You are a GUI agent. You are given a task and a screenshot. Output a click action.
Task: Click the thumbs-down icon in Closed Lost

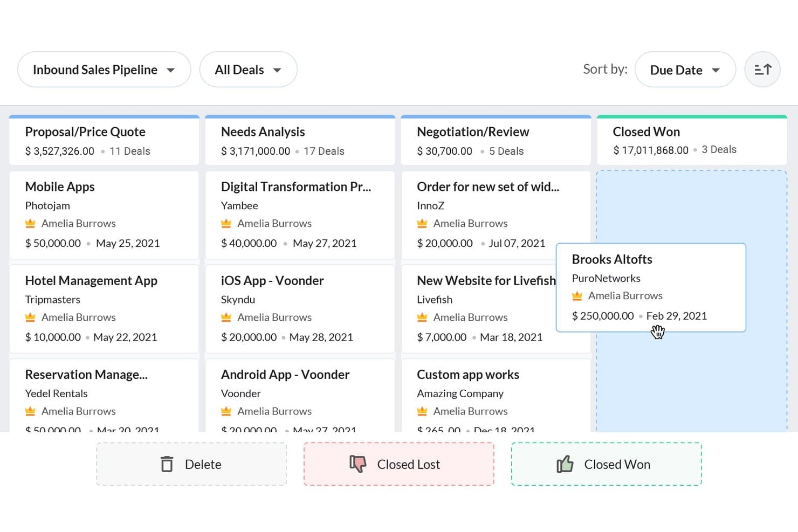click(x=357, y=464)
